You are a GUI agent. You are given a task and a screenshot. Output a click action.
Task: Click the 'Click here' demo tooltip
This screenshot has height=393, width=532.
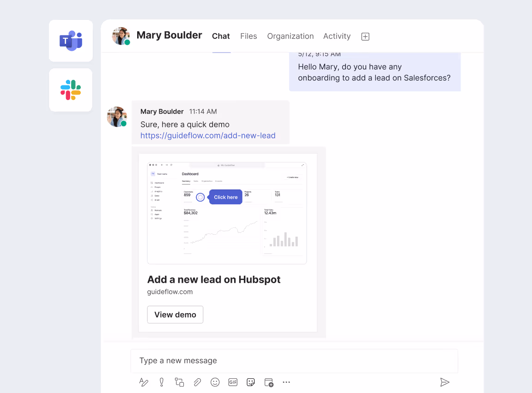[226, 197]
